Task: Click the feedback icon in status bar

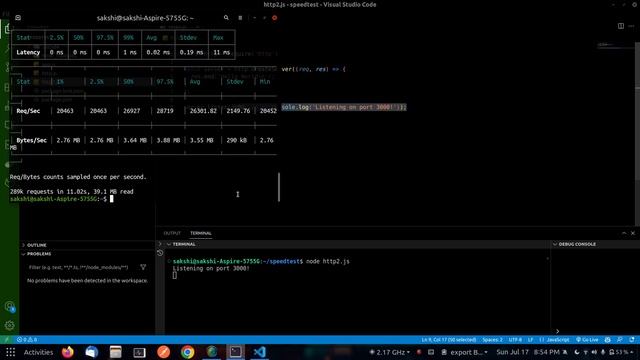Action: point(620,340)
